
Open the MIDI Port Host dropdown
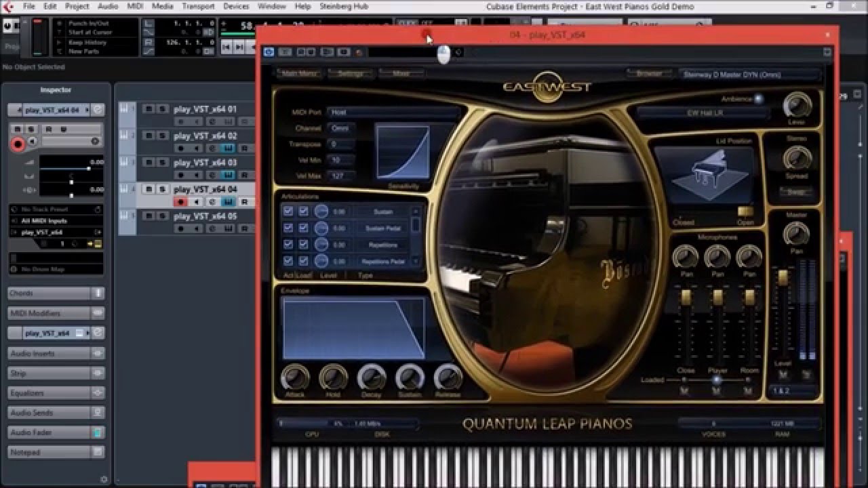(x=394, y=112)
